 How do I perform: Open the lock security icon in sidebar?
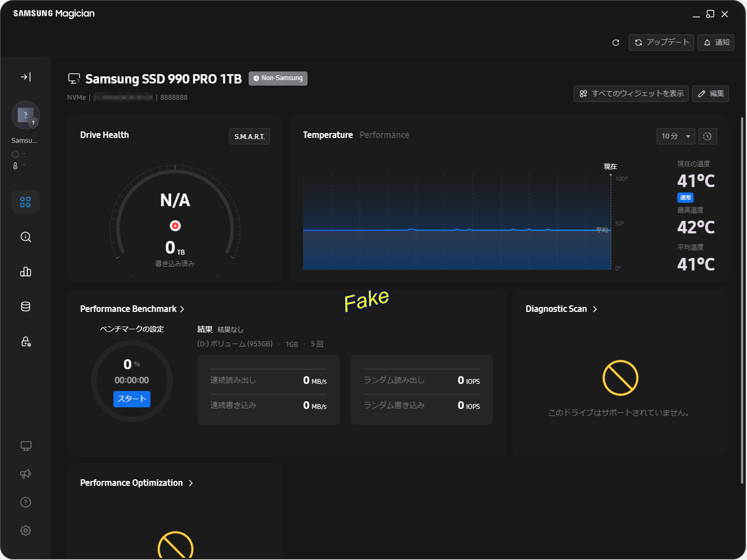click(26, 341)
